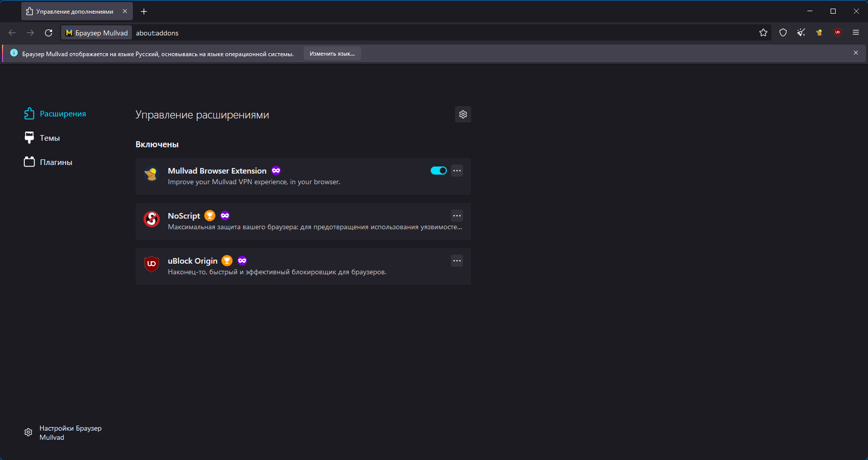Open more options for uBlock Origin
This screenshot has height=460, width=868.
[x=457, y=261]
